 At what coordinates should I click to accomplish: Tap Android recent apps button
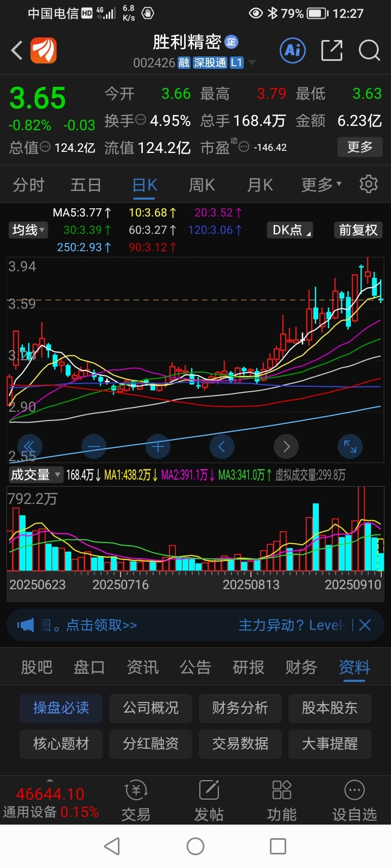coord(278,846)
